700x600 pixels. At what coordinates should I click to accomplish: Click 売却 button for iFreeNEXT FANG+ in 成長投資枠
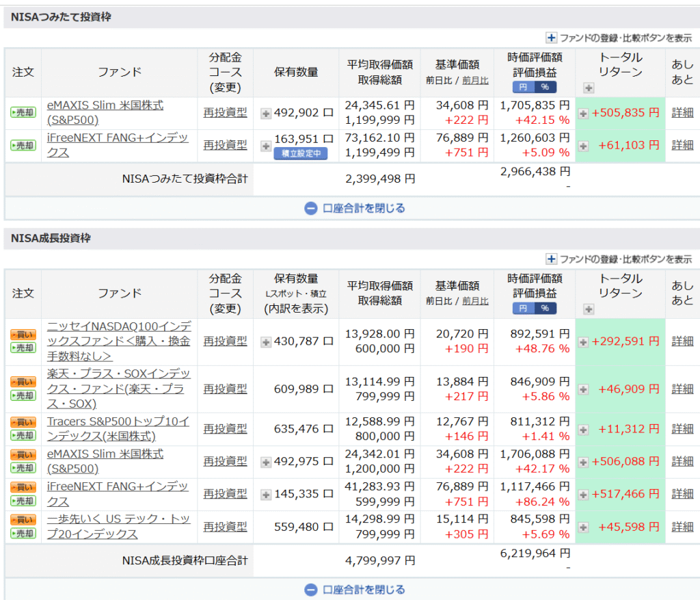(23, 501)
